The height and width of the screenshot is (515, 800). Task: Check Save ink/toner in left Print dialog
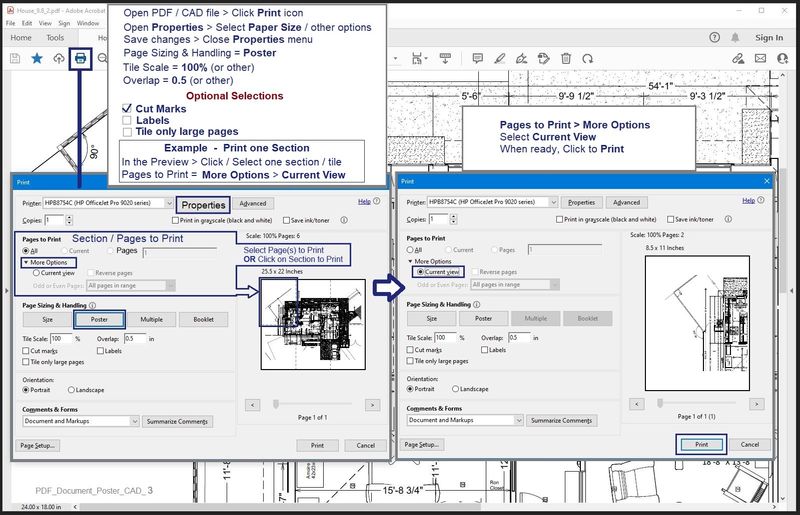[287, 220]
